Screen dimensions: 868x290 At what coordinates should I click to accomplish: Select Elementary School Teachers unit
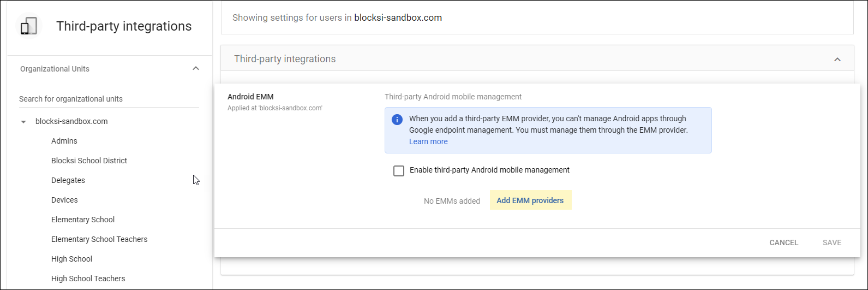tap(99, 239)
